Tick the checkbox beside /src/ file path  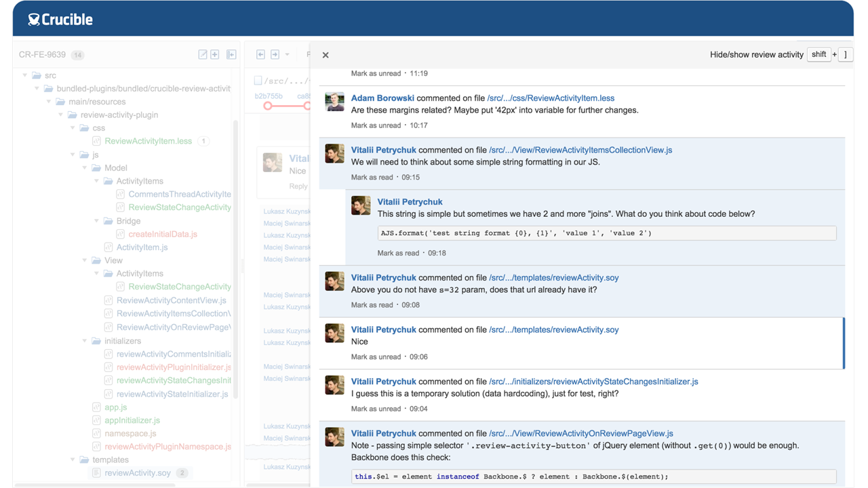(x=258, y=81)
